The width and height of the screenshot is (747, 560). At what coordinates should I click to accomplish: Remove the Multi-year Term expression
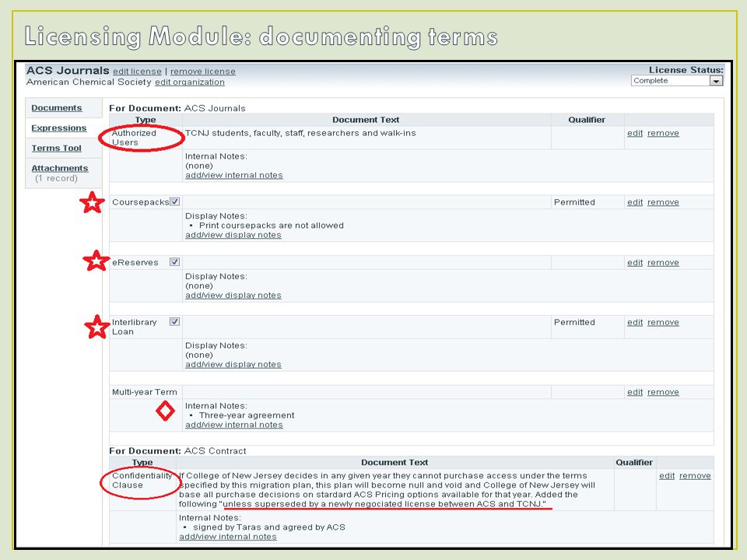[663, 392]
